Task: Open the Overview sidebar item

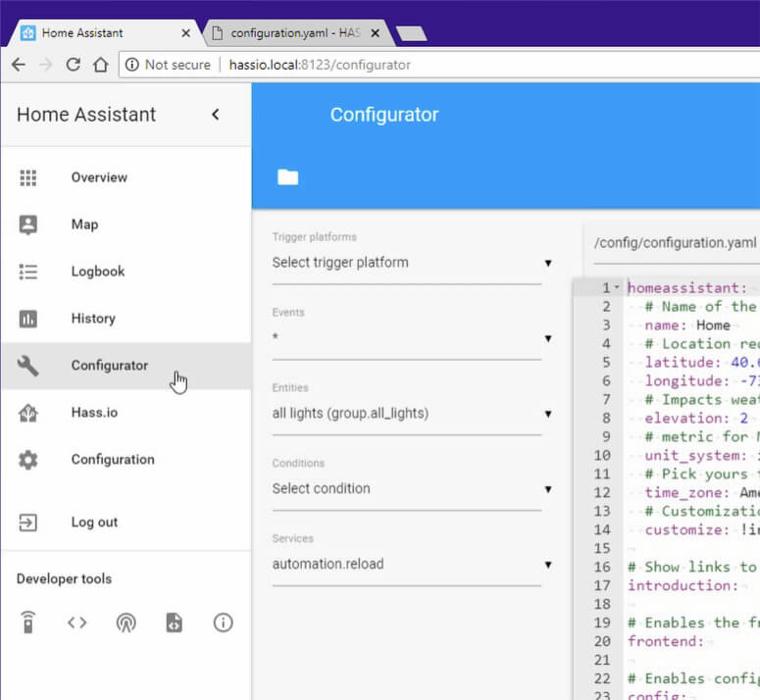Action: (126, 177)
